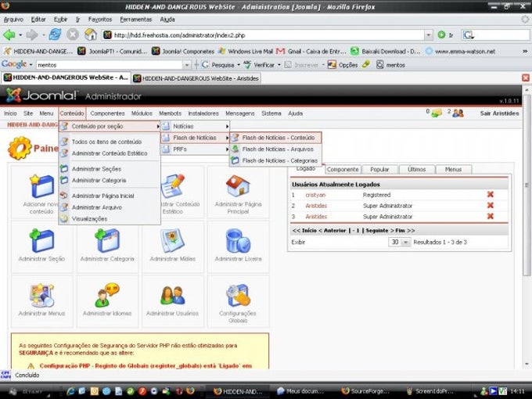
Task: Open Meus docum... taskbar window
Action: pyautogui.click(x=300, y=391)
